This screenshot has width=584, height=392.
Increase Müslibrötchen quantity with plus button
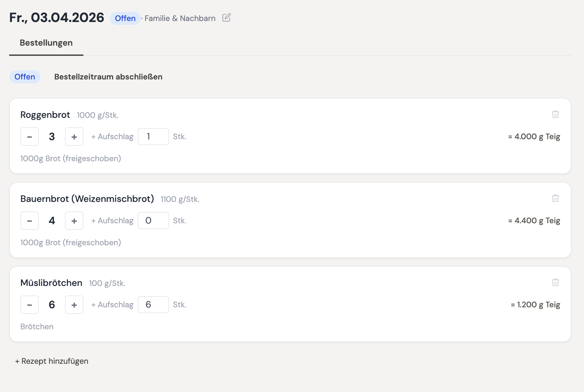pos(74,305)
